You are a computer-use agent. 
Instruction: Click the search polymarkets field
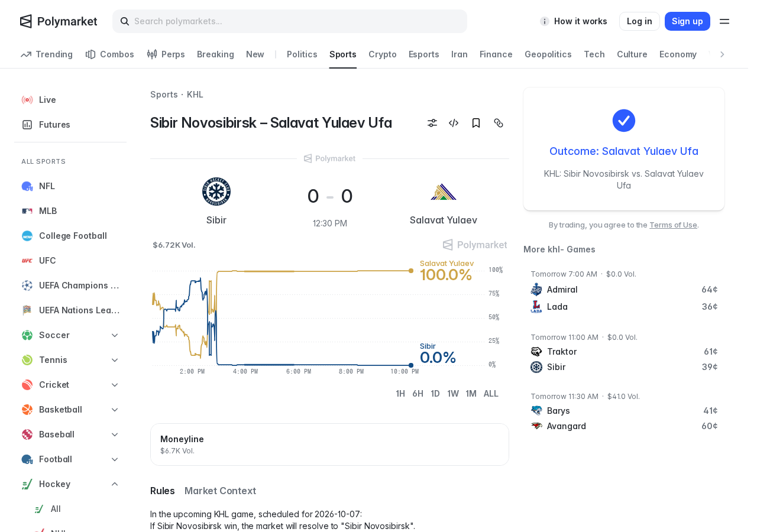pyautogui.click(x=290, y=21)
